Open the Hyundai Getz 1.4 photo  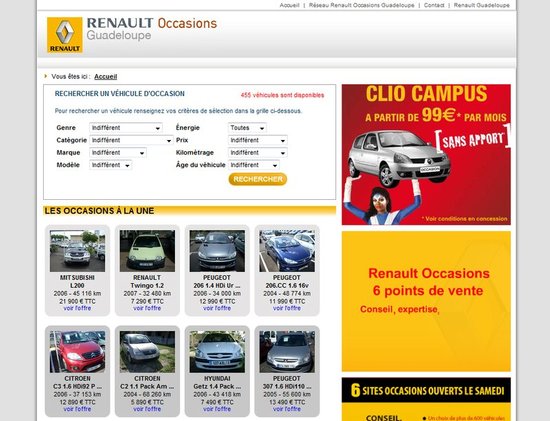point(217,352)
